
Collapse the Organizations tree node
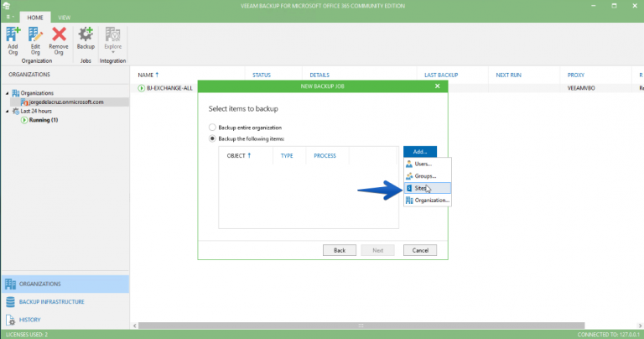(x=7, y=93)
